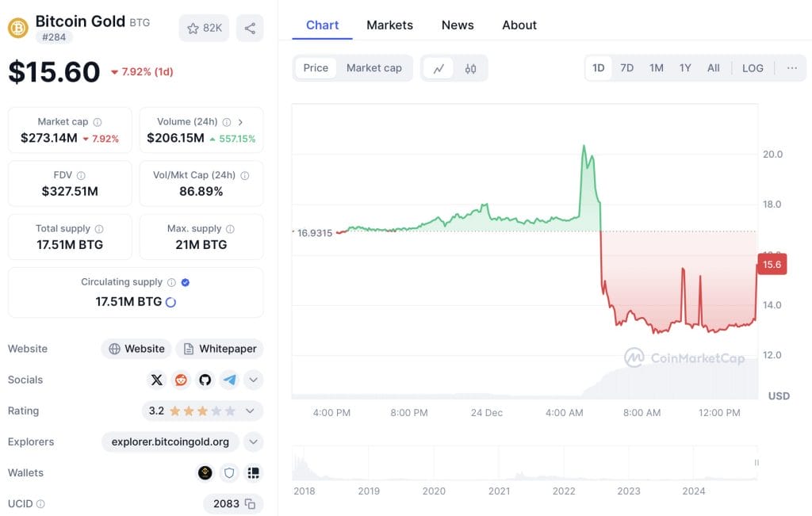Open the Whitepaper link
This screenshot has height=516, width=812.
(220, 349)
